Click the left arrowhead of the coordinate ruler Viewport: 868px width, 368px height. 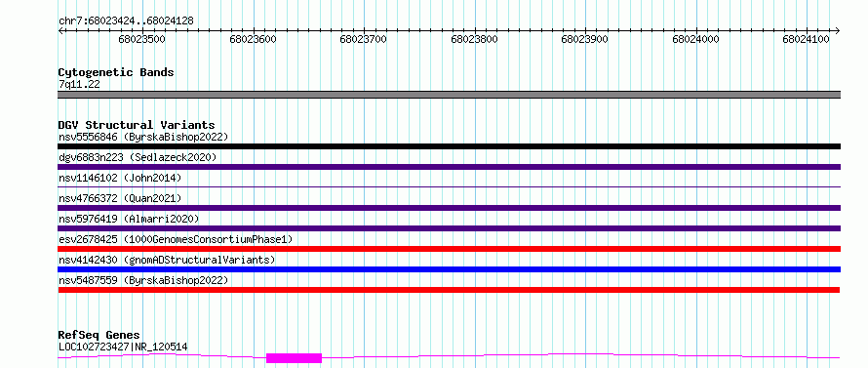(x=60, y=30)
